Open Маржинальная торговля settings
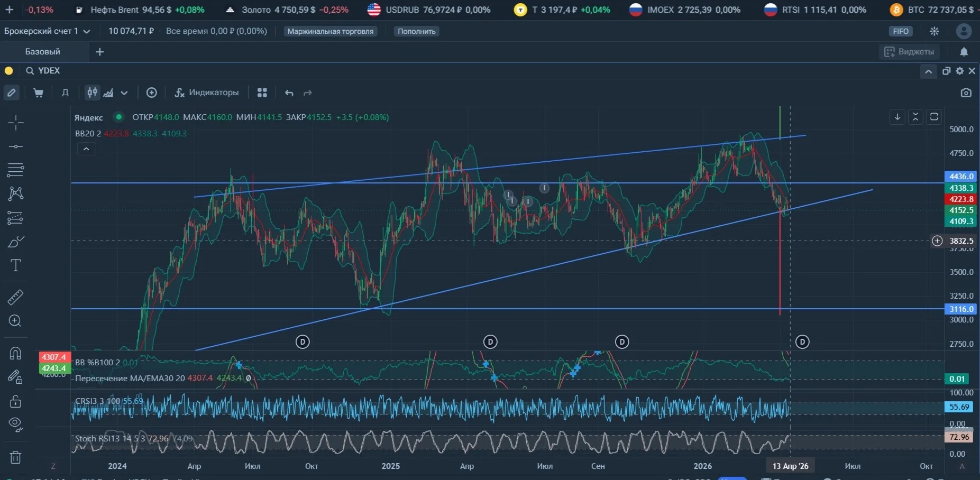980x480 pixels. tap(331, 31)
